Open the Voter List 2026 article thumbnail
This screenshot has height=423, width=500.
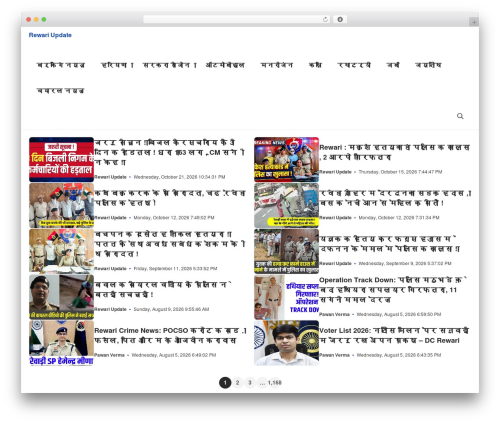[286, 343]
